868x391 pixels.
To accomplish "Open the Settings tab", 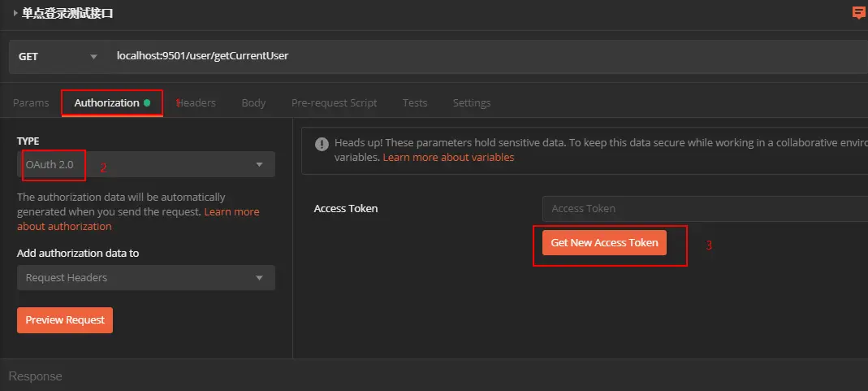I will point(471,103).
